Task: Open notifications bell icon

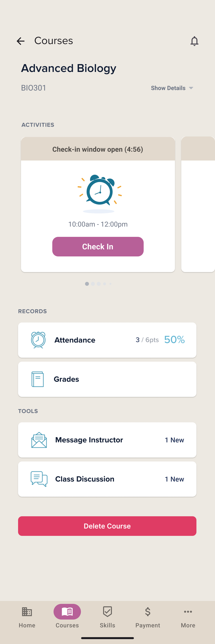Action: click(194, 41)
